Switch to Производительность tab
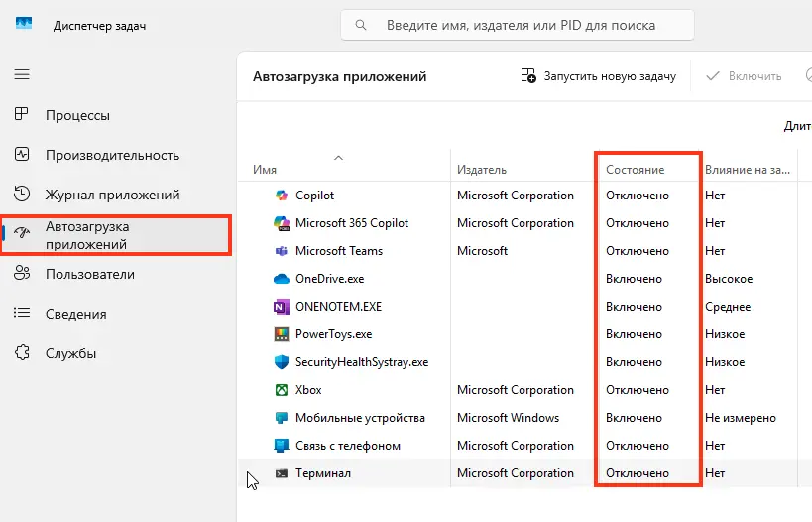 point(112,155)
